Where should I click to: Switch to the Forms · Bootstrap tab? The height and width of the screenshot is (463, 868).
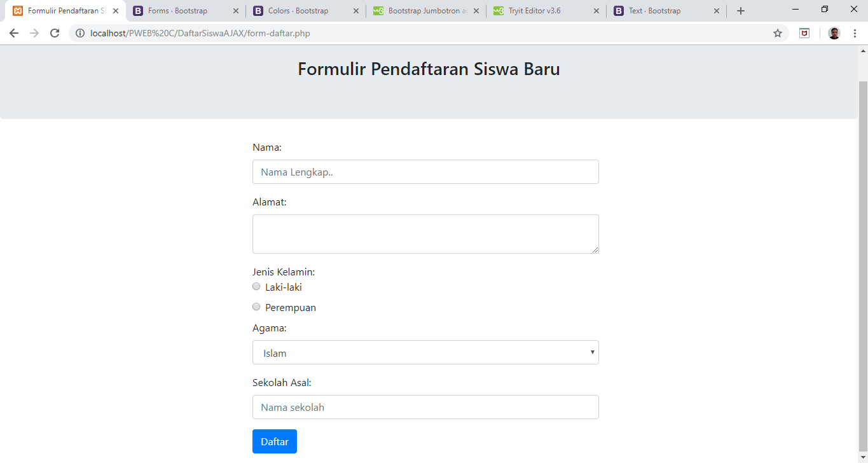click(178, 11)
